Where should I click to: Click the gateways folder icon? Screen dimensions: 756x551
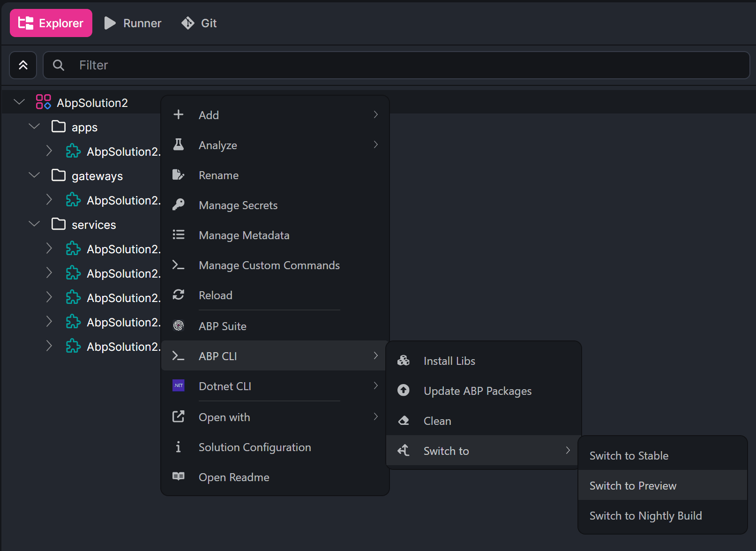point(59,175)
